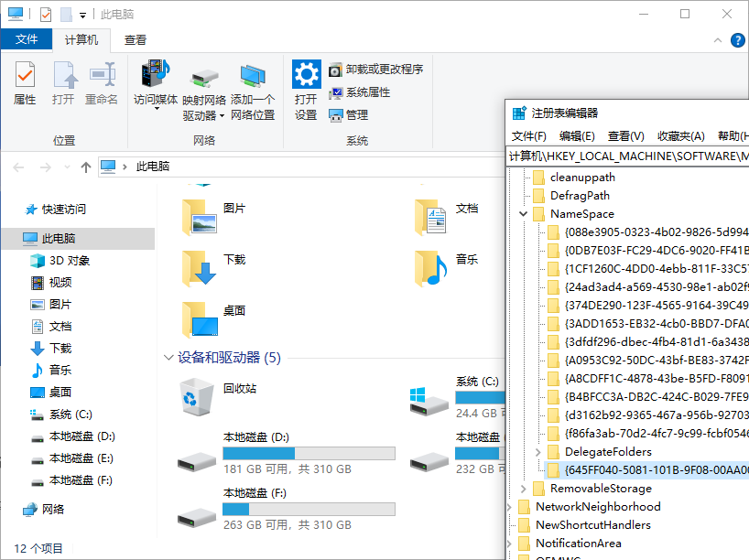
Task: Open the Desktop folder icon
Action: [200, 319]
